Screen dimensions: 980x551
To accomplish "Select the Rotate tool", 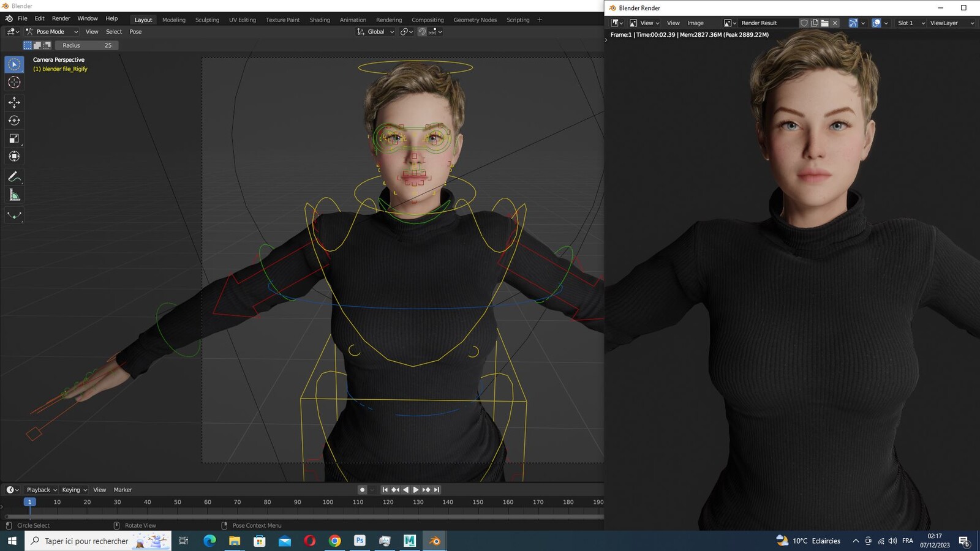I will (x=14, y=121).
